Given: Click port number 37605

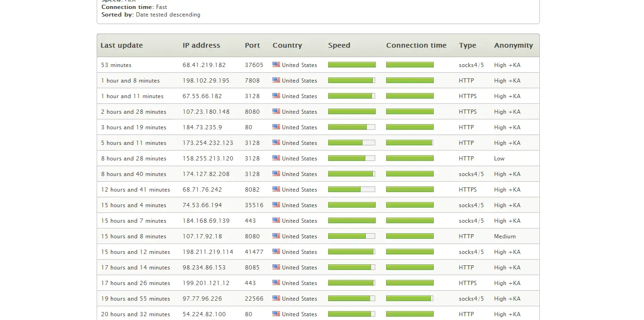Looking at the screenshot, I should click(x=254, y=65).
